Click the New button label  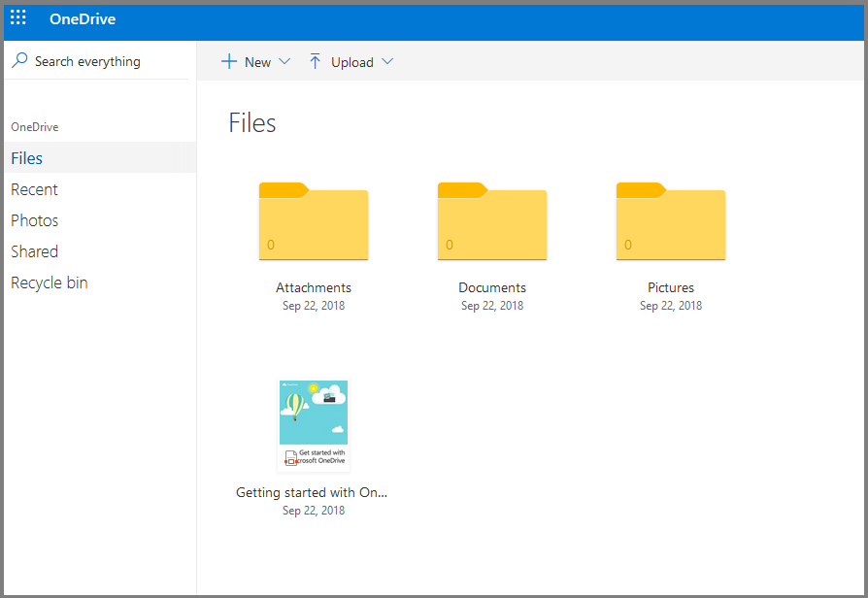pos(258,62)
